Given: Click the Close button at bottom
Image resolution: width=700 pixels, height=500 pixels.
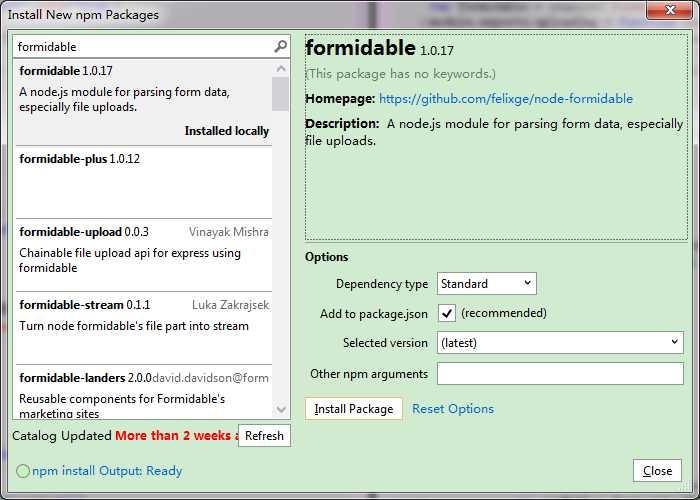Looking at the screenshot, I should pyautogui.click(x=657, y=471).
